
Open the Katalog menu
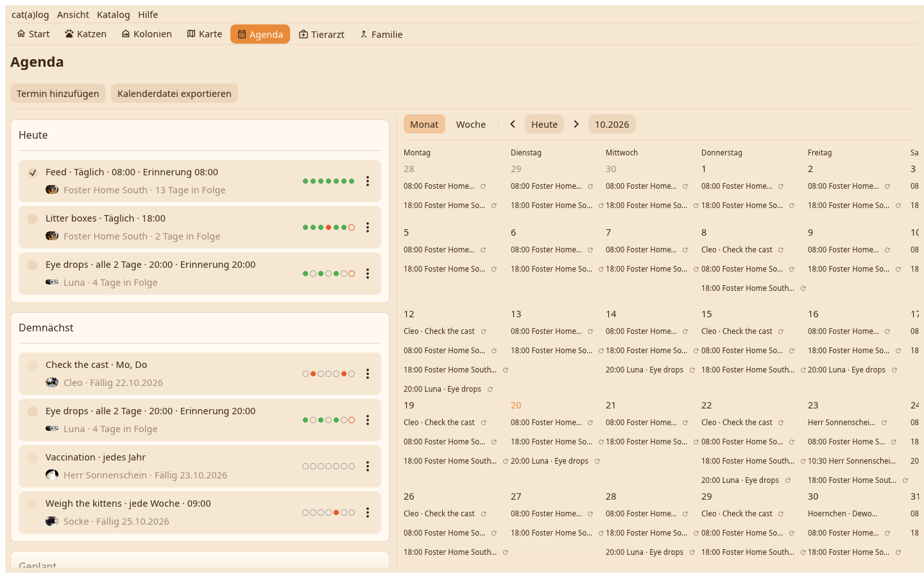tap(114, 15)
